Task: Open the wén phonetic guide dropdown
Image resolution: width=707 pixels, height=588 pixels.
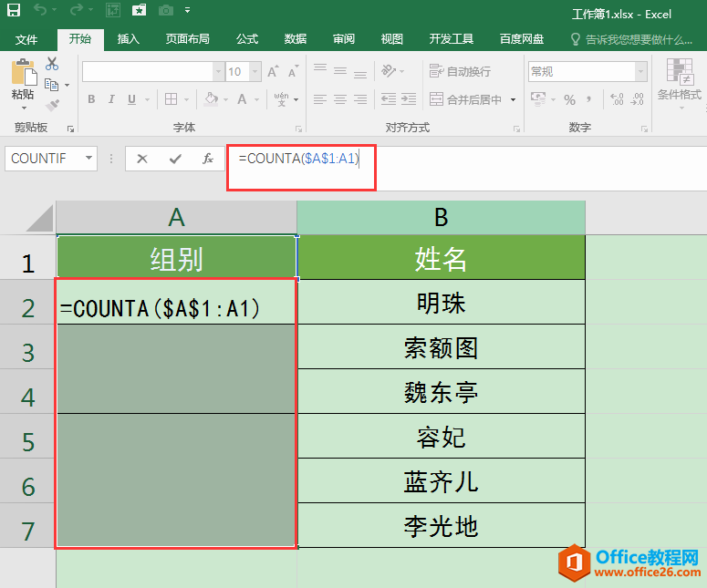Action: (x=296, y=99)
